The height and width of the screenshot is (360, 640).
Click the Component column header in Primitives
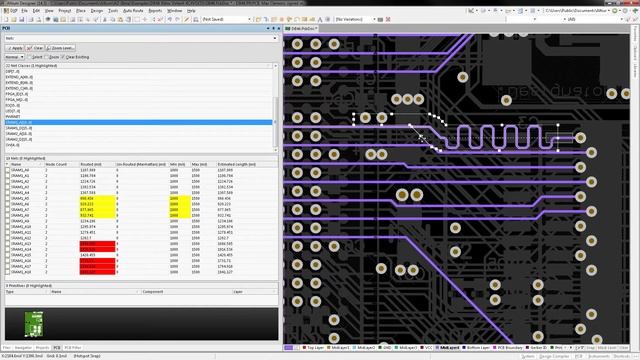click(x=187, y=292)
